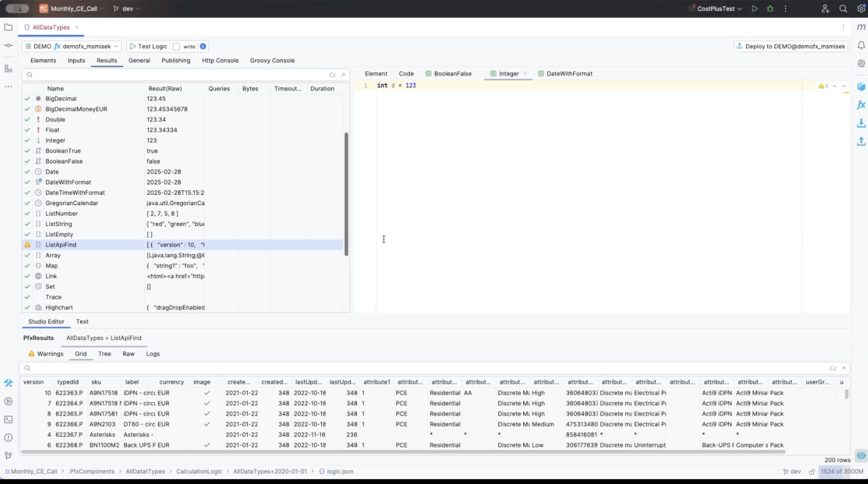This screenshot has height=484, width=868.
Task: Click the results list vertical scrollbar
Action: (x=346, y=194)
